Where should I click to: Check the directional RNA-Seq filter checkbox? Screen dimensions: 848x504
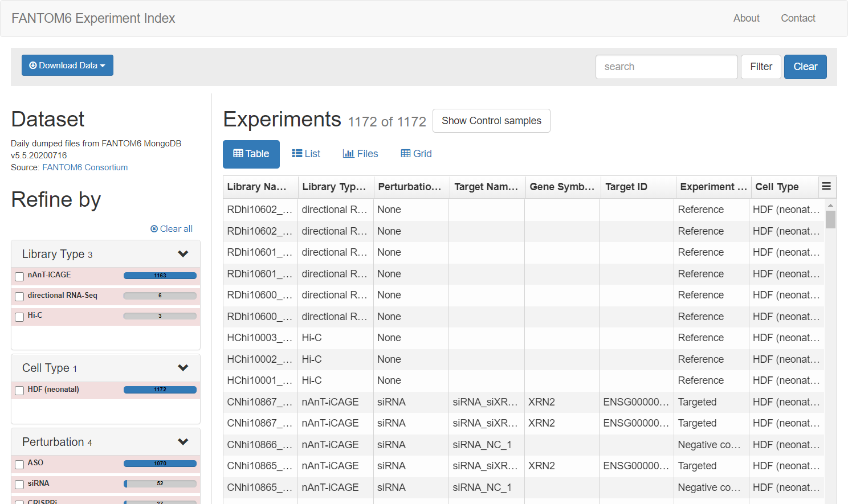tap(19, 297)
